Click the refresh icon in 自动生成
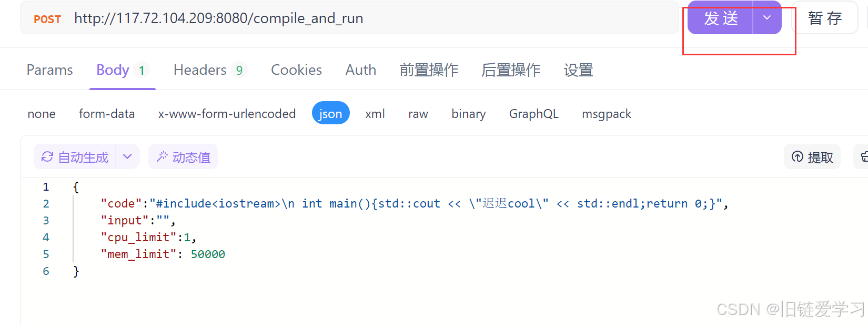 [x=47, y=157]
